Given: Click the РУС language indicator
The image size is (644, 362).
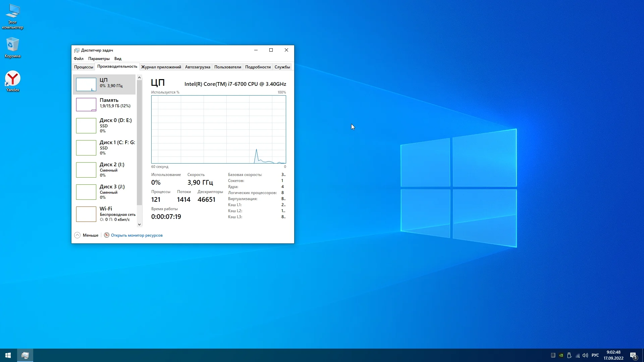Looking at the screenshot, I should tap(595, 355).
